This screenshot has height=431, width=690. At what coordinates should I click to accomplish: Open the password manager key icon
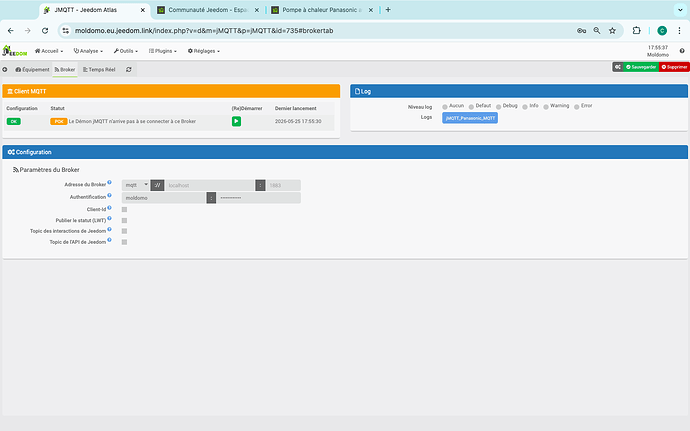(581, 31)
